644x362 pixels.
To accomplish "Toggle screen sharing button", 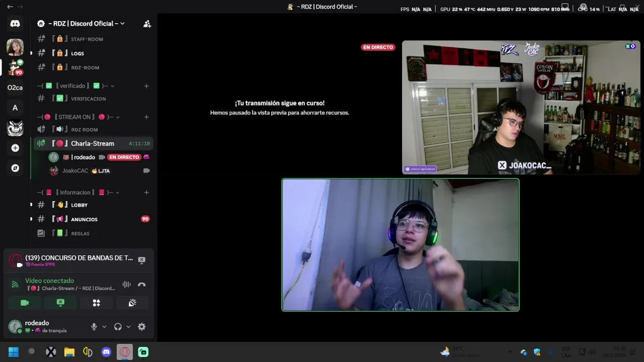I will [60, 303].
